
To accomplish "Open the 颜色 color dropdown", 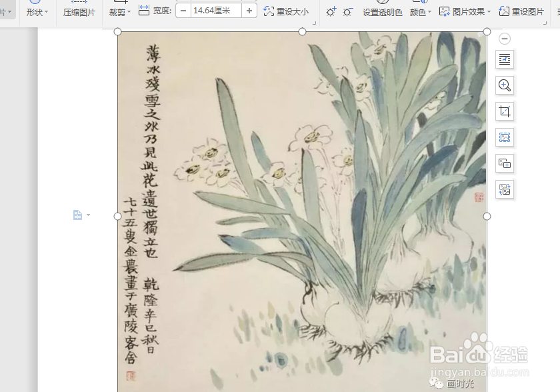I will coord(420,11).
